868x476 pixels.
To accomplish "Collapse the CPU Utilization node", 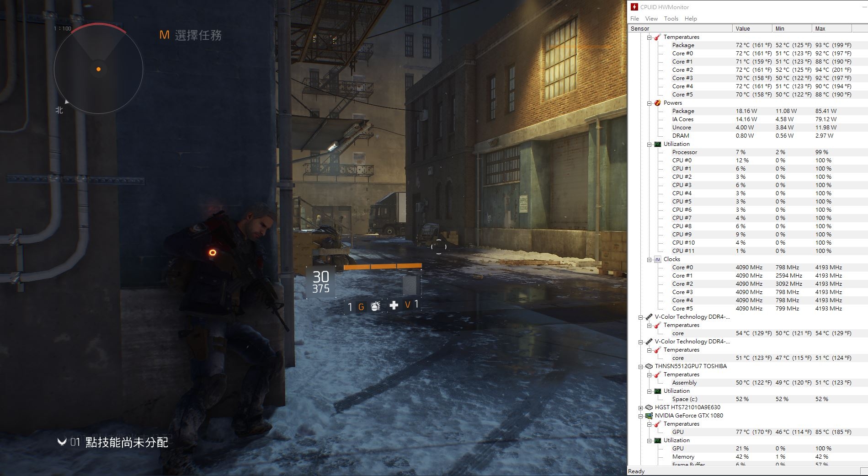I will point(649,144).
